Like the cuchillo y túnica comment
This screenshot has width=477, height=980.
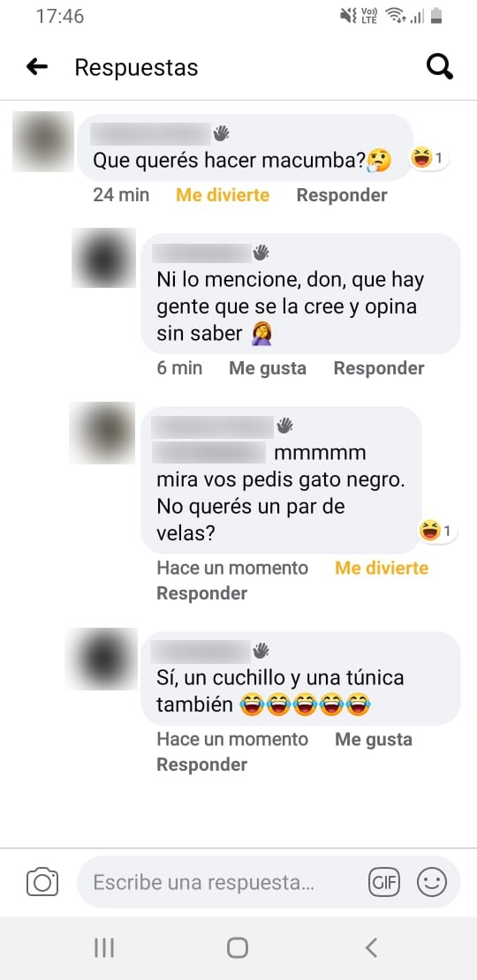click(x=374, y=739)
